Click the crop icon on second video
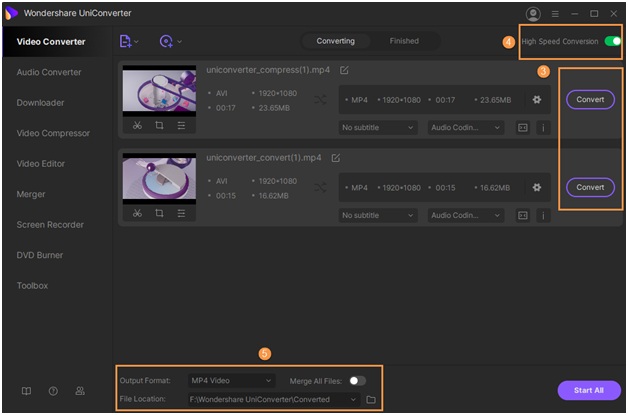The height and width of the screenshot is (415, 628). tap(159, 213)
